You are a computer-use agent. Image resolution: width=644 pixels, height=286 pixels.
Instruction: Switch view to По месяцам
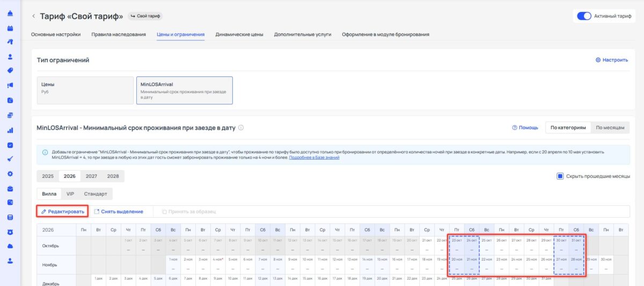point(610,128)
